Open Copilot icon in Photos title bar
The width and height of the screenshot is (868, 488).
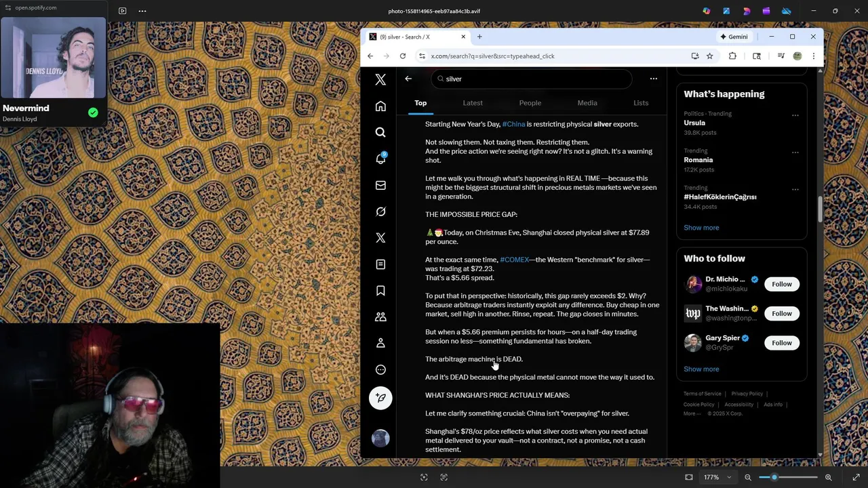point(707,11)
